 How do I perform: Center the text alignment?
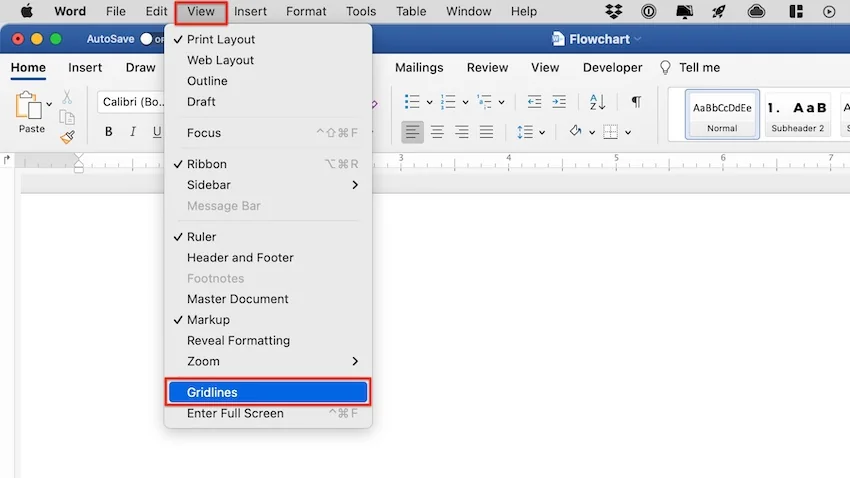(437, 132)
